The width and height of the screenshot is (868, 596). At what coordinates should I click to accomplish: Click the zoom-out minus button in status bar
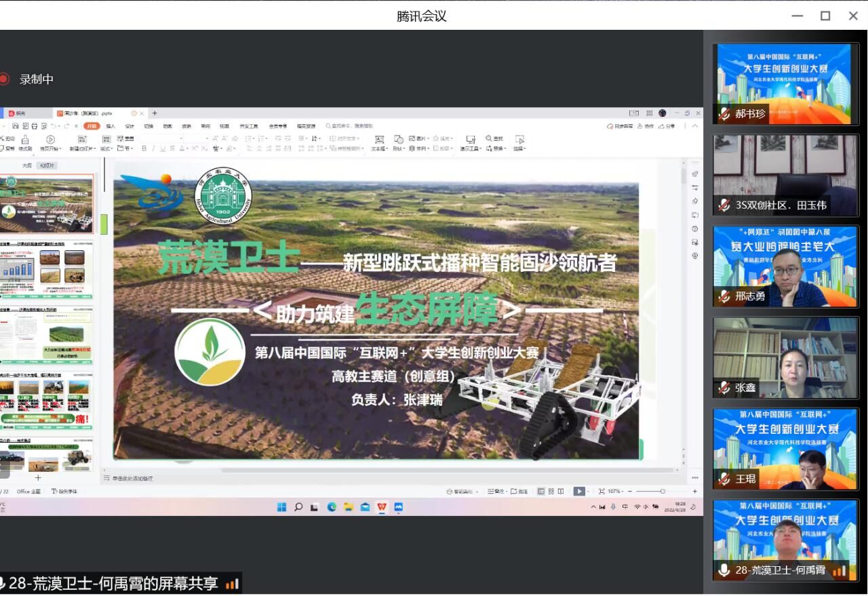(630, 492)
